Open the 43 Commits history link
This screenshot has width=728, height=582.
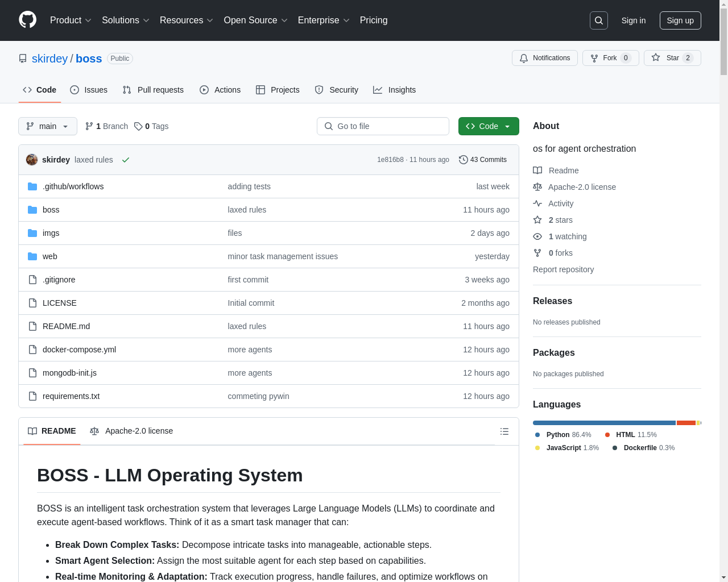tap(483, 160)
